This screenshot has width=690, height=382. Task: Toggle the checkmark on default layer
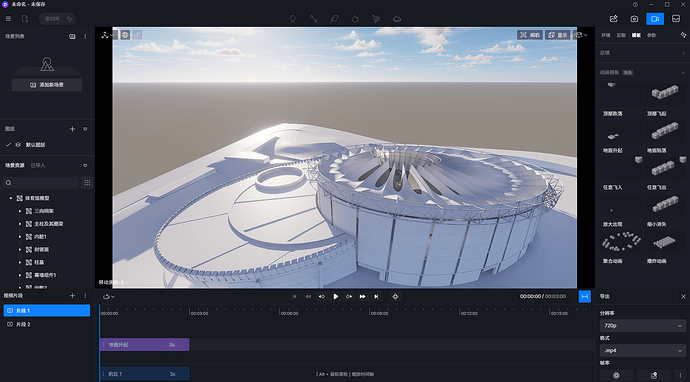point(8,145)
